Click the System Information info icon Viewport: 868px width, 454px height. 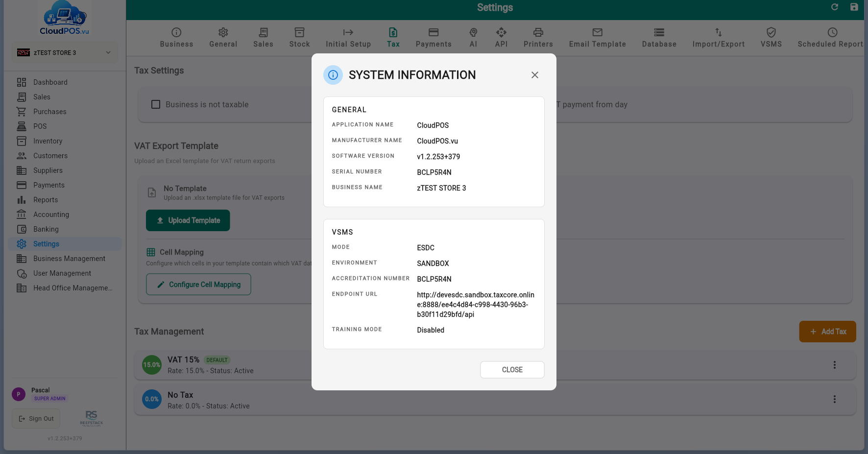pos(333,75)
